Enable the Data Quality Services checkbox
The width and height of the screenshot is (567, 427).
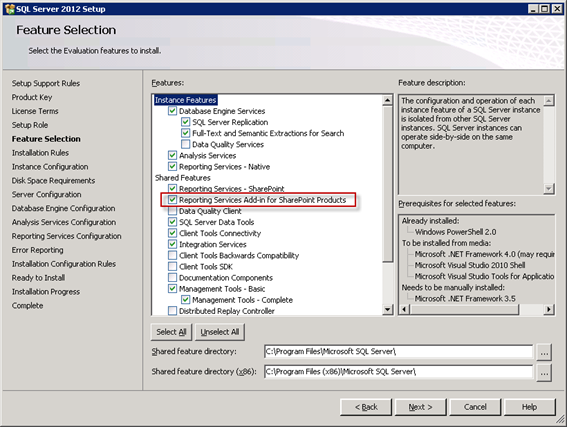(186, 144)
